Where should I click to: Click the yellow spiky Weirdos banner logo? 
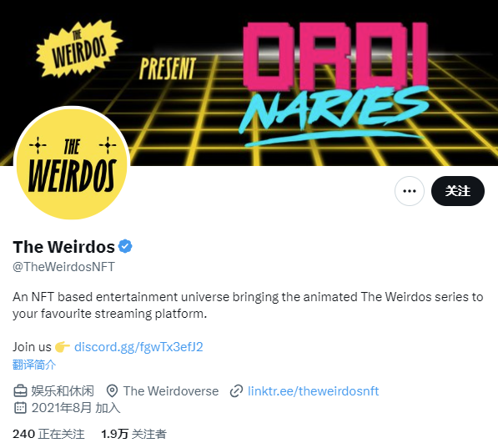[x=79, y=48]
